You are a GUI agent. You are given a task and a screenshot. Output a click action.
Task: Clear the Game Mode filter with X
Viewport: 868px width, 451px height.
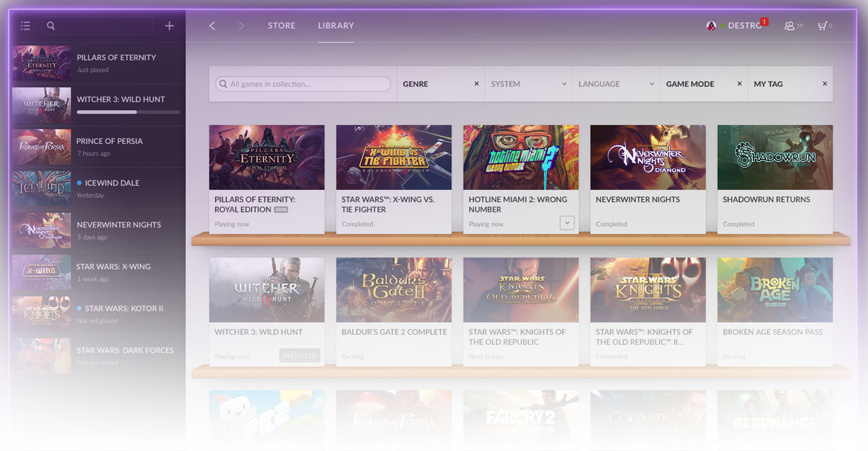pos(740,84)
